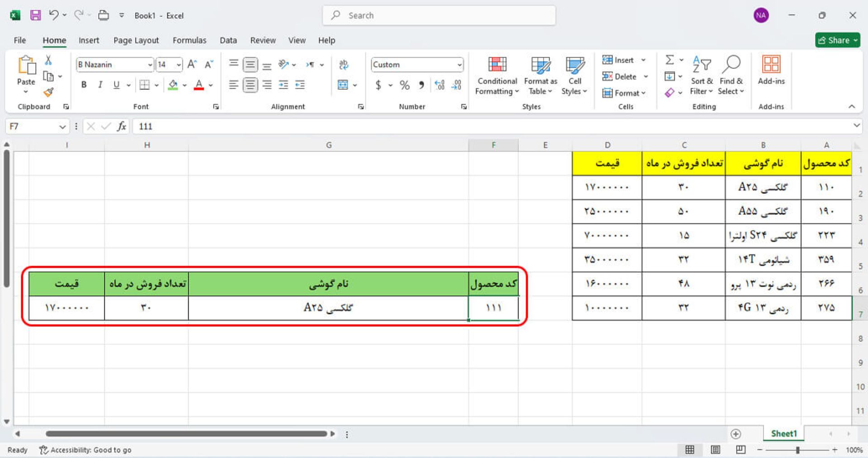
Task: Toggle Underline formatting
Action: [116, 84]
